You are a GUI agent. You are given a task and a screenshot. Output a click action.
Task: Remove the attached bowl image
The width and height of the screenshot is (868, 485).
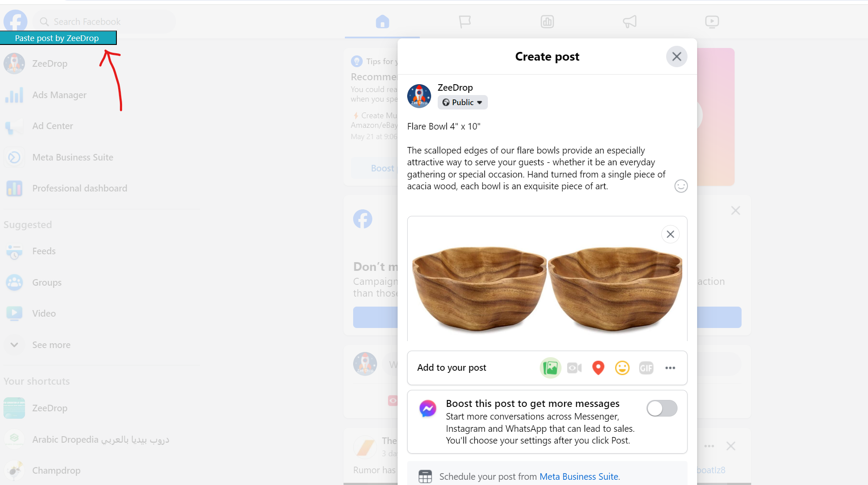(671, 234)
